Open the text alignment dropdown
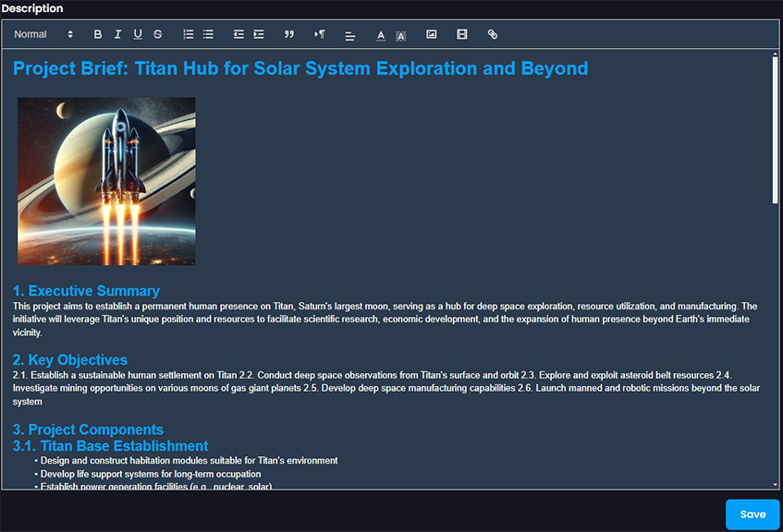783x532 pixels. pos(350,35)
